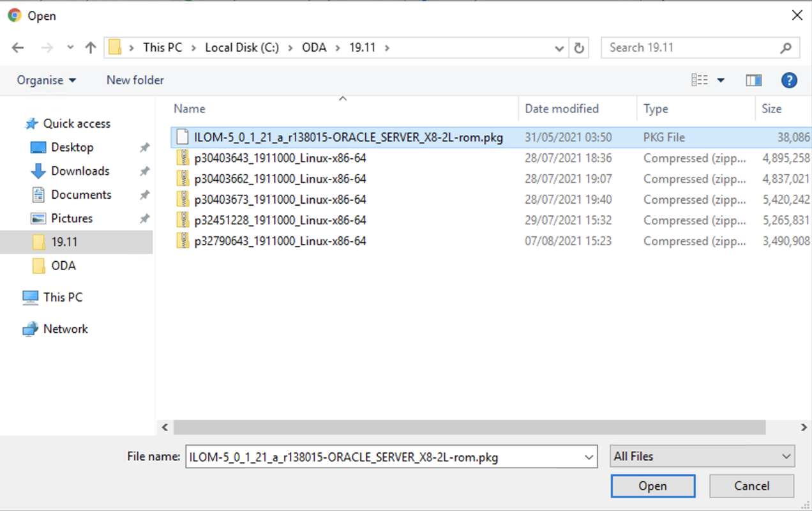Click the horizontal scrollbar in file list
This screenshot has width=812, height=511.
469,427
